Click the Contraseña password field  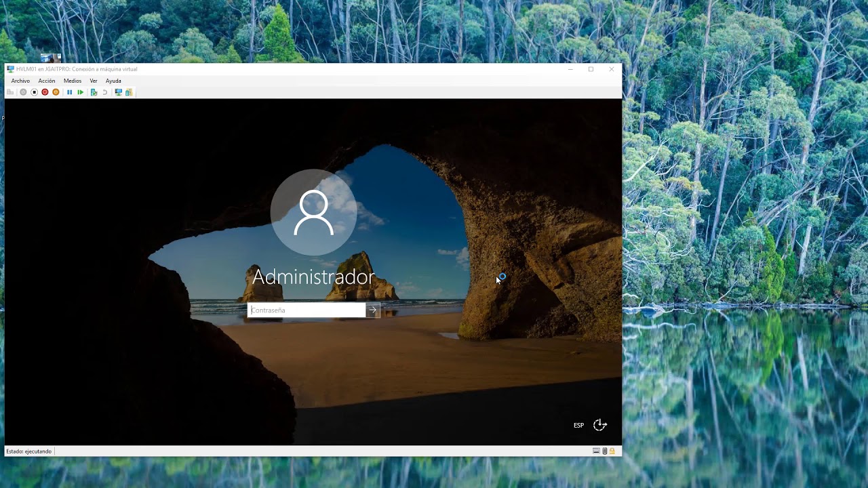pos(307,310)
